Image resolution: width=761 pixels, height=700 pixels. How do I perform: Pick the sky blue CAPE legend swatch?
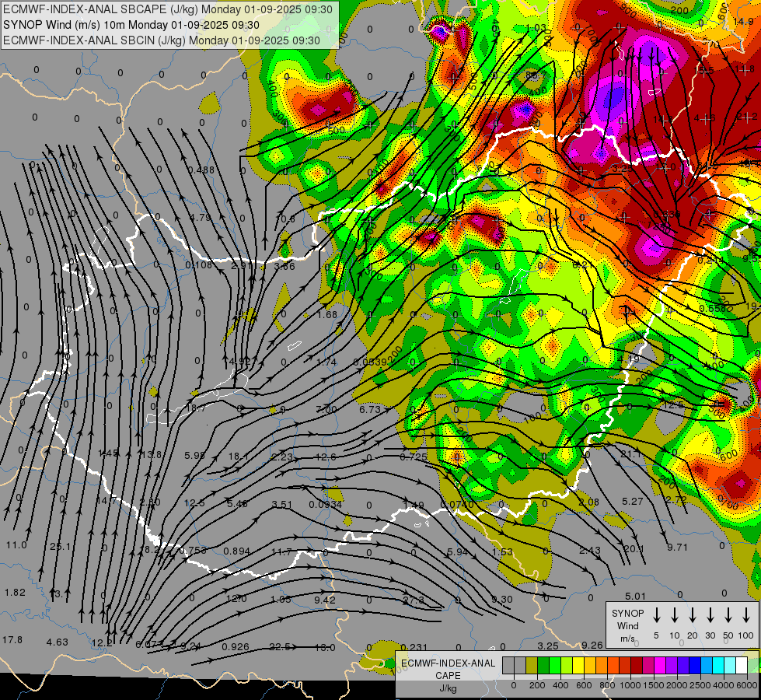(x=706, y=665)
